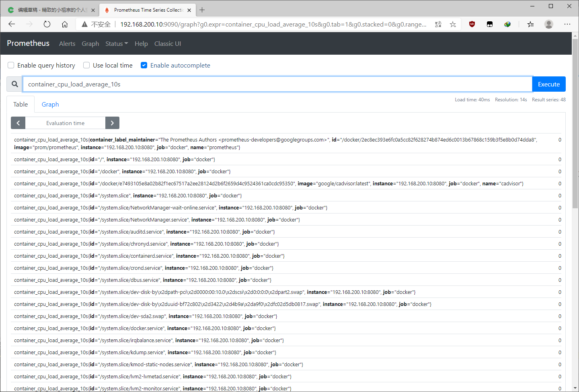Click the row with name="prometheus"
The image size is (579, 392).
[x=286, y=144]
